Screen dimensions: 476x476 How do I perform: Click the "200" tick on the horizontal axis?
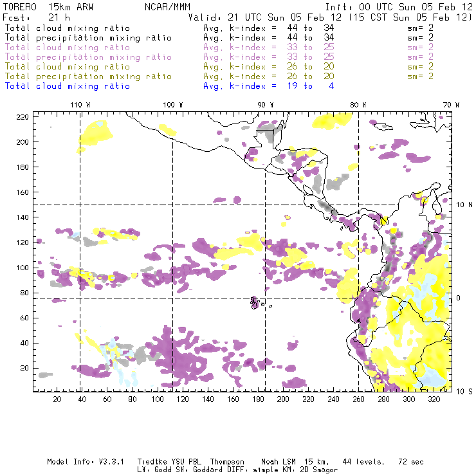click(283, 399)
